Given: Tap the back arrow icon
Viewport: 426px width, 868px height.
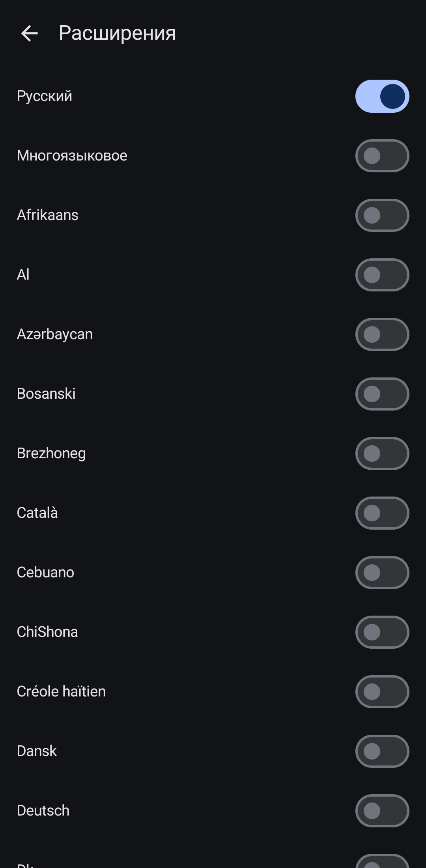Looking at the screenshot, I should click(29, 33).
